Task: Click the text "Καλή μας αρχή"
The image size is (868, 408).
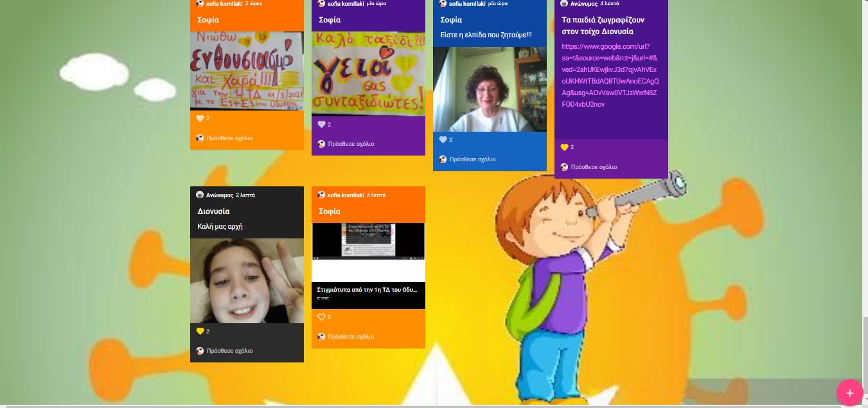Action: tap(220, 226)
